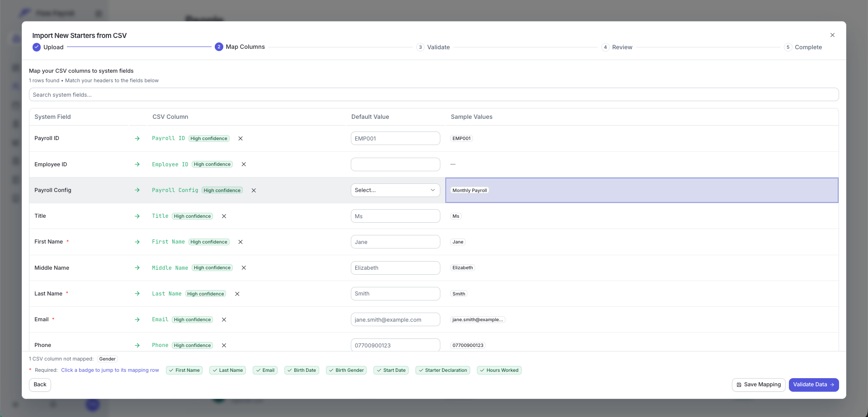The image size is (868, 417).
Task: Close the Import New Starters dialog
Action: pos(832,35)
